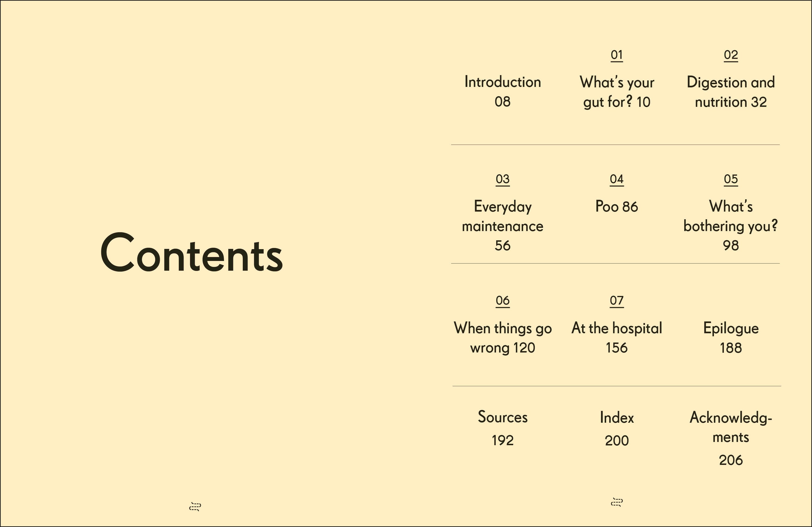Select the underlined chapter number 07
This screenshot has width=812, height=527.
pyautogui.click(x=617, y=301)
